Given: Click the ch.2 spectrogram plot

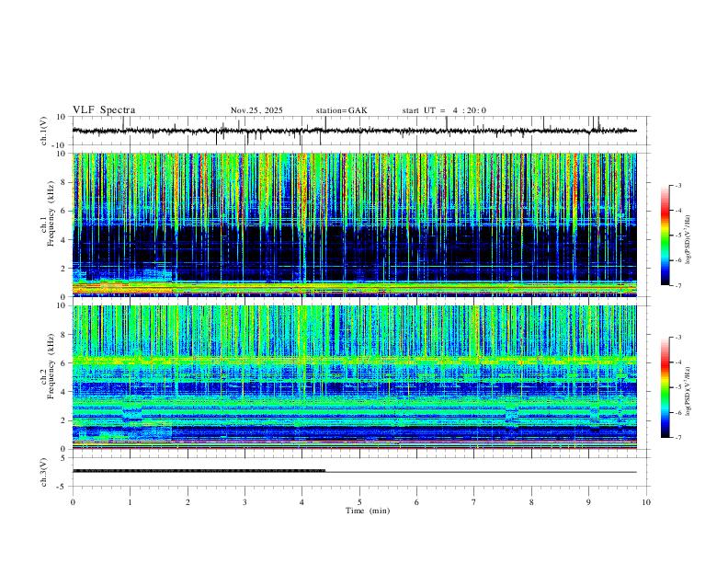Looking at the screenshot, I should coord(354,377).
